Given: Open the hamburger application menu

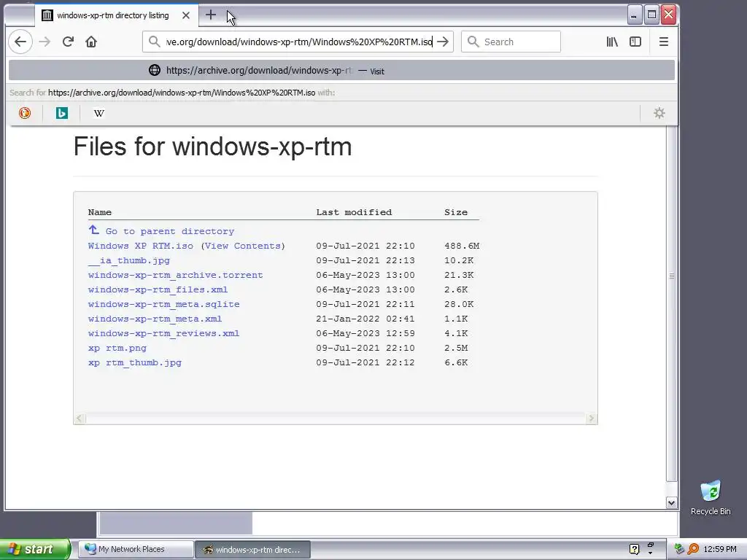Looking at the screenshot, I should [664, 42].
